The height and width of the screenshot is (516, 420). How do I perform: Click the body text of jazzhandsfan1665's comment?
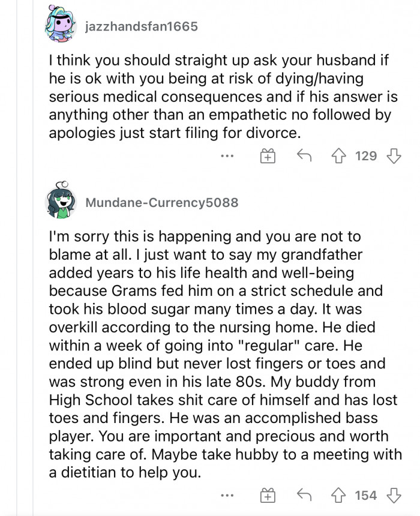(x=210, y=96)
